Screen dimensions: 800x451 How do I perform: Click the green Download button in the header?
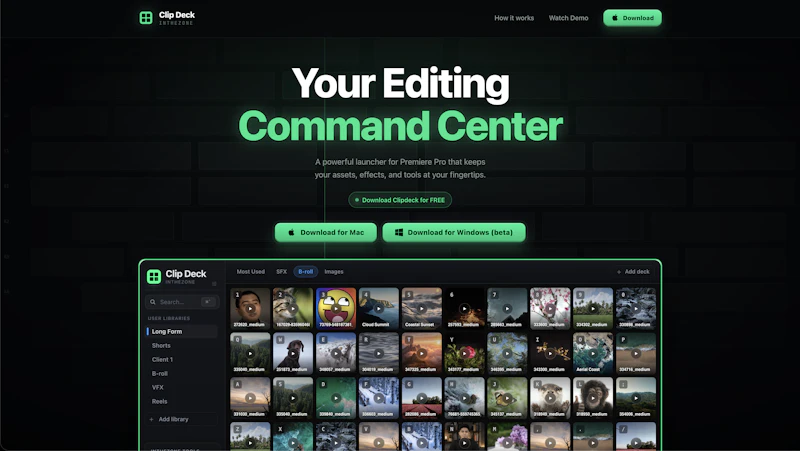[x=632, y=18]
